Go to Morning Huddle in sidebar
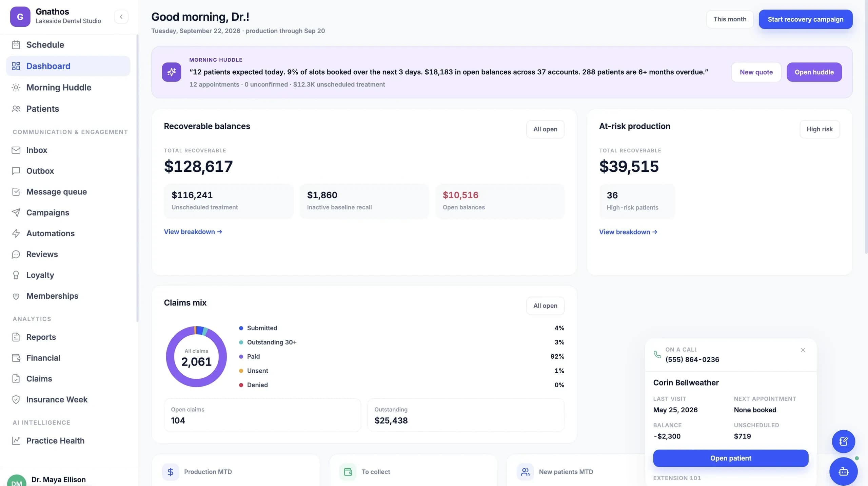The width and height of the screenshot is (868, 486). click(68, 88)
